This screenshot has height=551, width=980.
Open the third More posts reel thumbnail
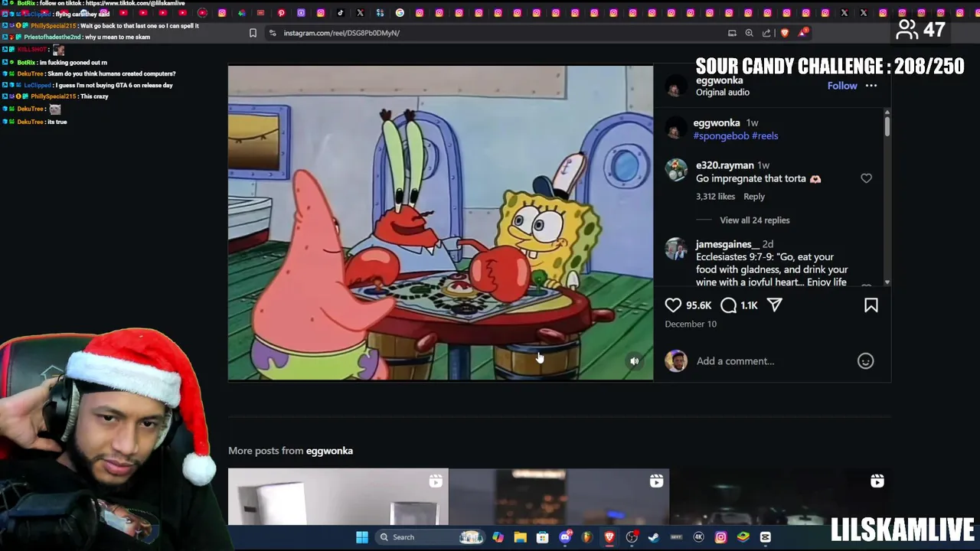(779, 497)
